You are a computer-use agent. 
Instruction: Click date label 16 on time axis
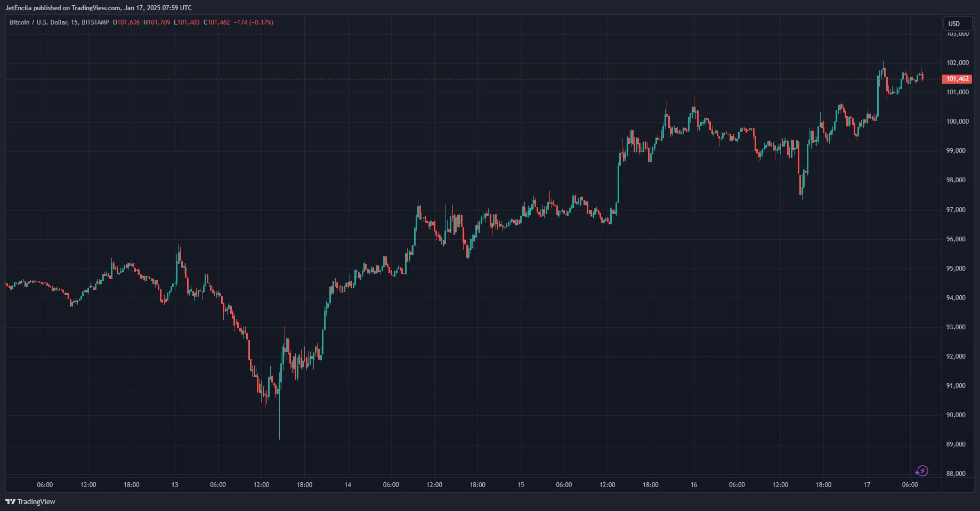694,485
